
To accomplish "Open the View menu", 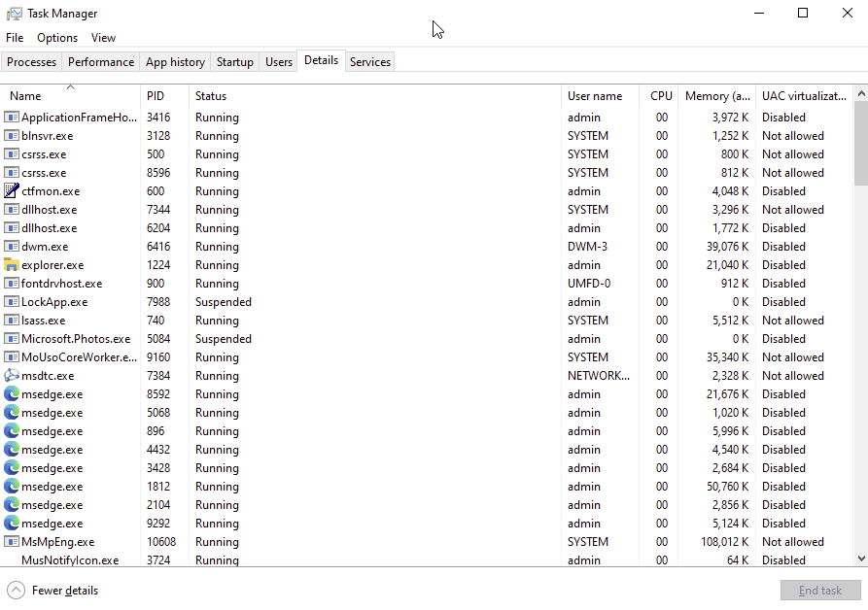I will tap(103, 38).
